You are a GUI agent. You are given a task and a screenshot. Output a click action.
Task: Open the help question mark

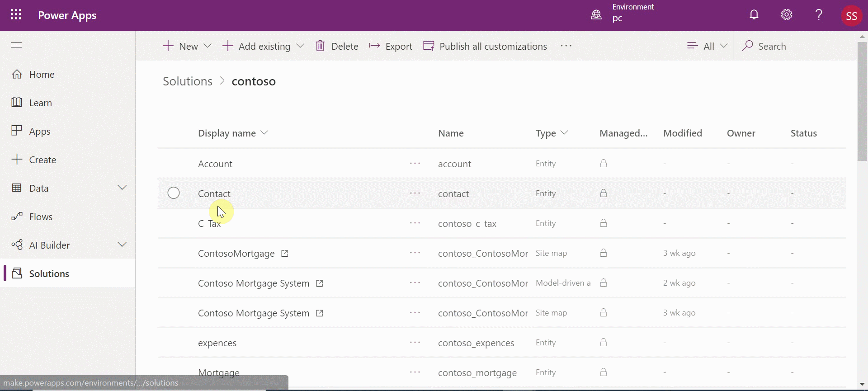[819, 15]
